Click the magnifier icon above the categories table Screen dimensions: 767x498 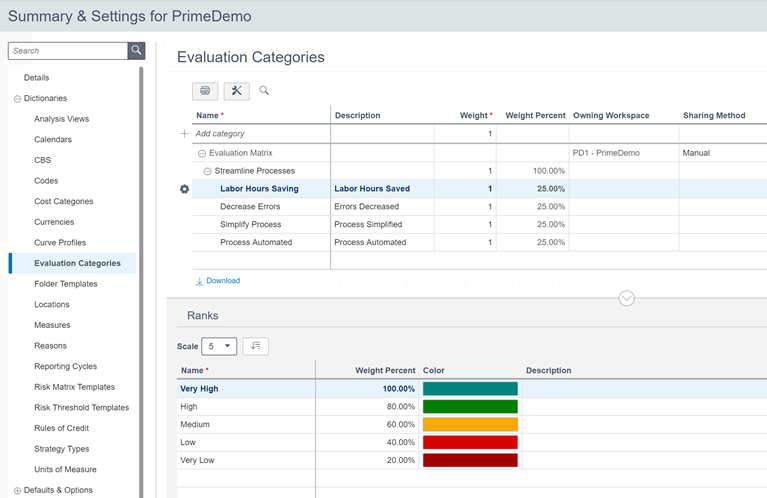tap(264, 91)
